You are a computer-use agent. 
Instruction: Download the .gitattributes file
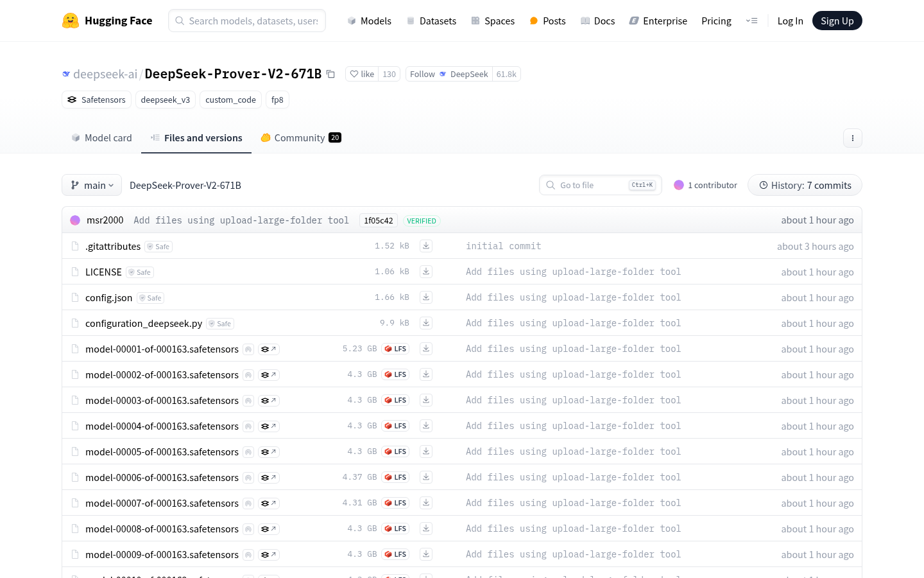(x=426, y=246)
